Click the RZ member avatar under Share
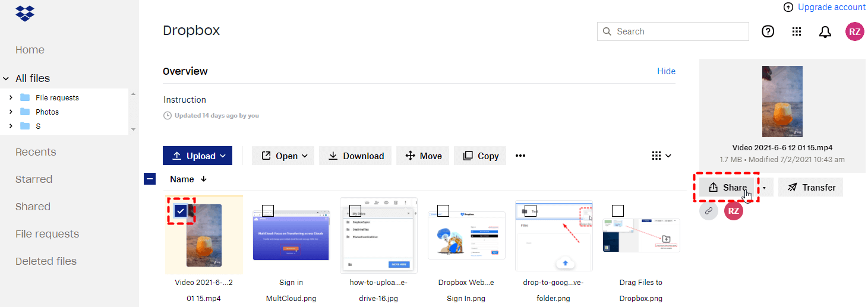868x307 pixels. coord(734,211)
